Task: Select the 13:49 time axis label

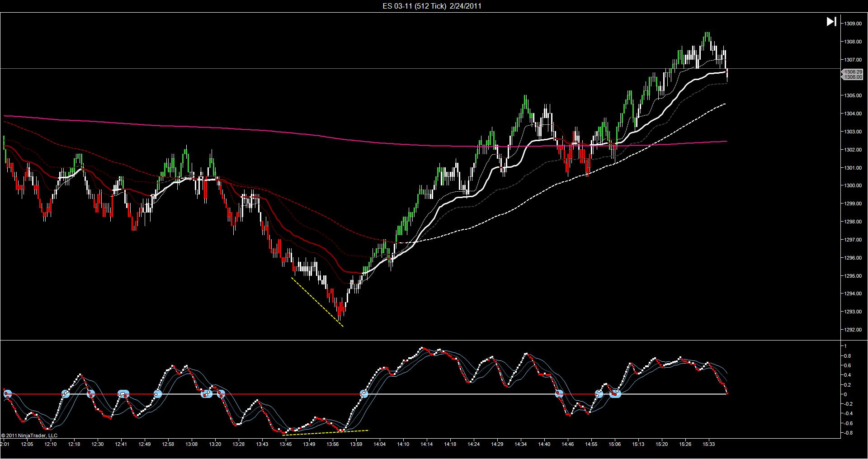Action: pyautogui.click(x=309, y=445)
